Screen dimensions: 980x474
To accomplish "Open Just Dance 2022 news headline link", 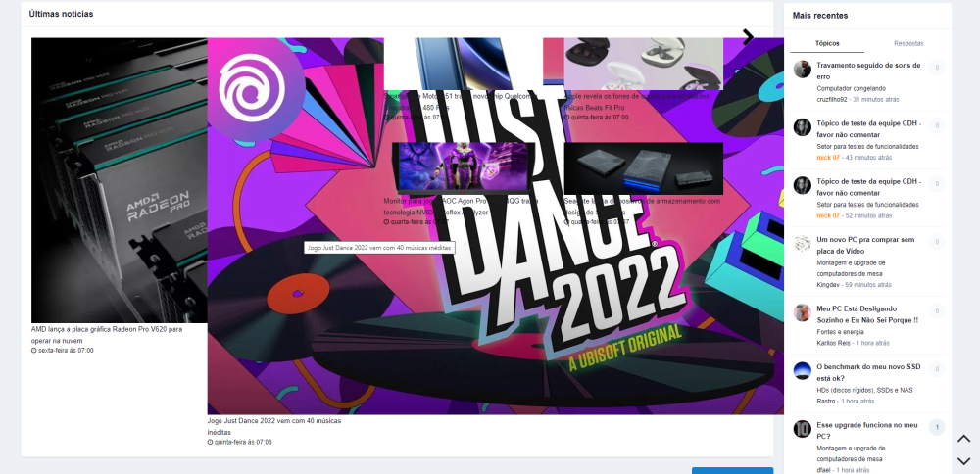I will [x=273, y=421].
